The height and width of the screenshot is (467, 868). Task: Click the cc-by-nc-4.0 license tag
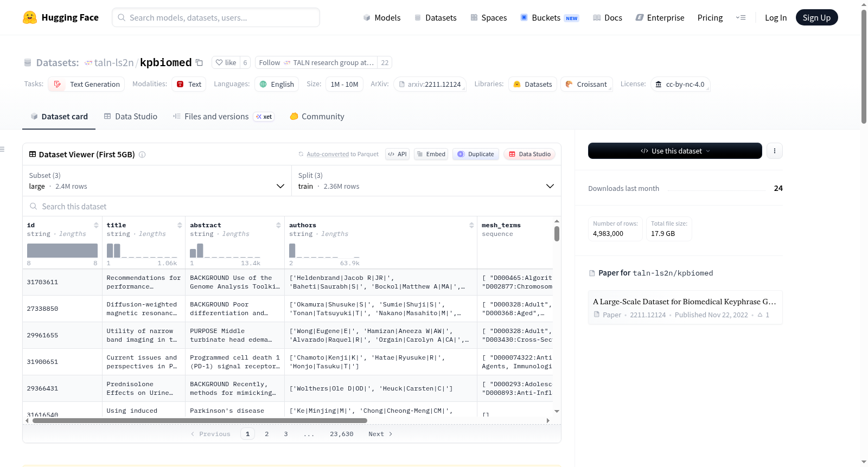[x=680, y=84]
